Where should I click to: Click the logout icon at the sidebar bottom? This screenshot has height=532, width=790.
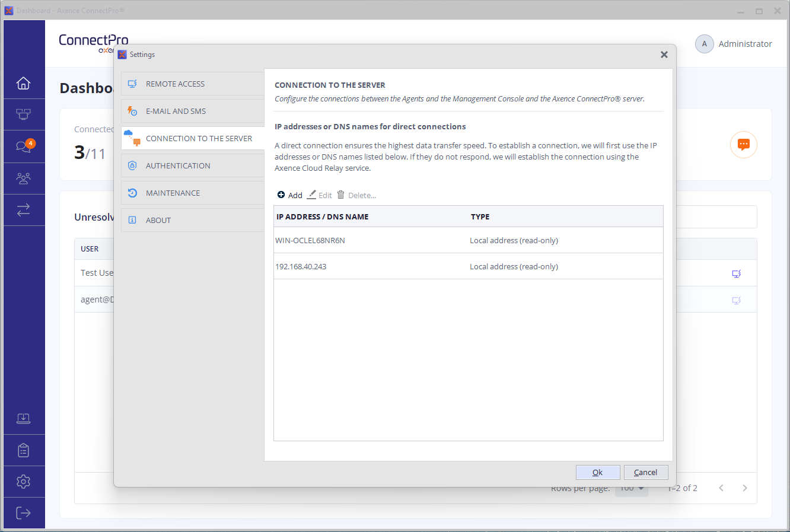pyautogui.click(x=24, y=513)
